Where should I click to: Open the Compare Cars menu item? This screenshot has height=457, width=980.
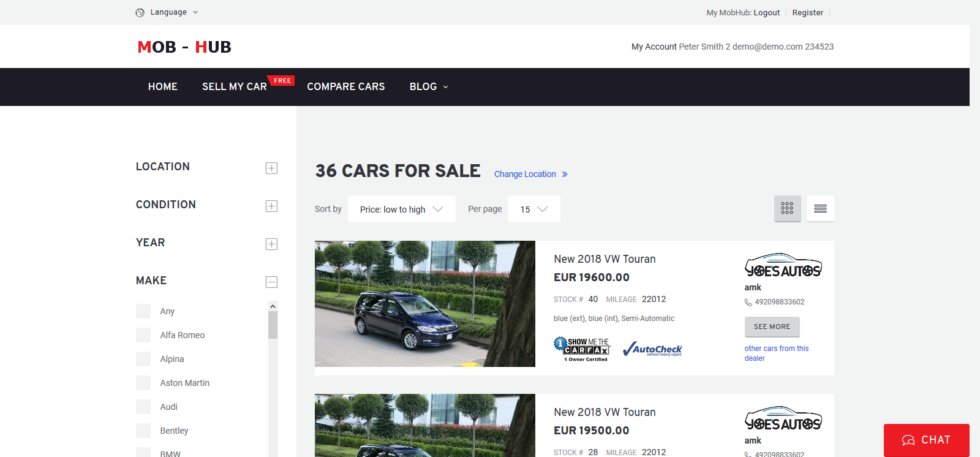tap(345, 87)
